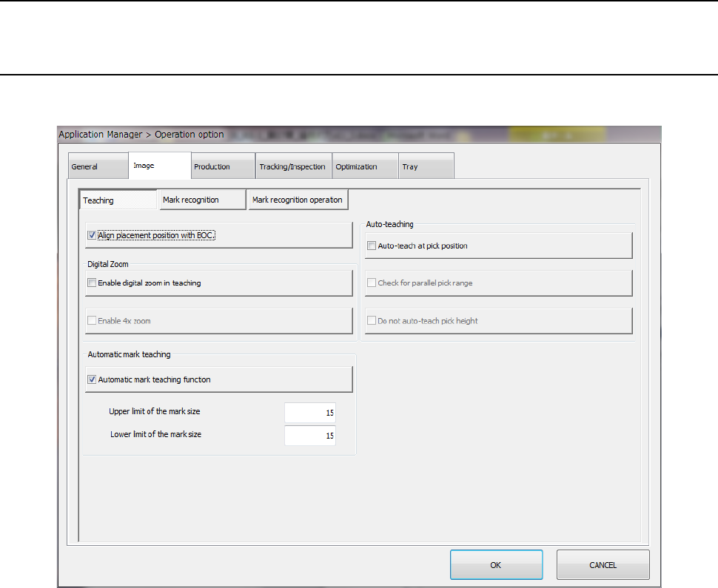Go to the Optimization tab

point(365,166)
